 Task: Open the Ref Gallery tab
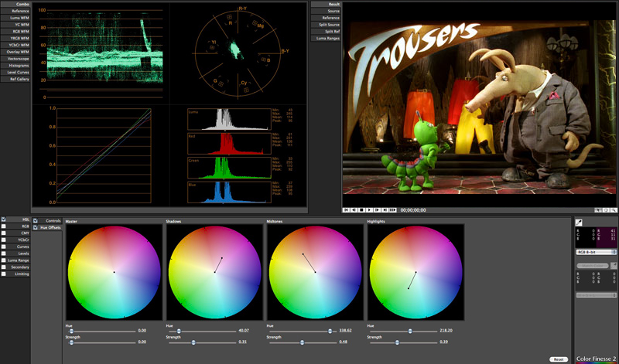(15, 79)
